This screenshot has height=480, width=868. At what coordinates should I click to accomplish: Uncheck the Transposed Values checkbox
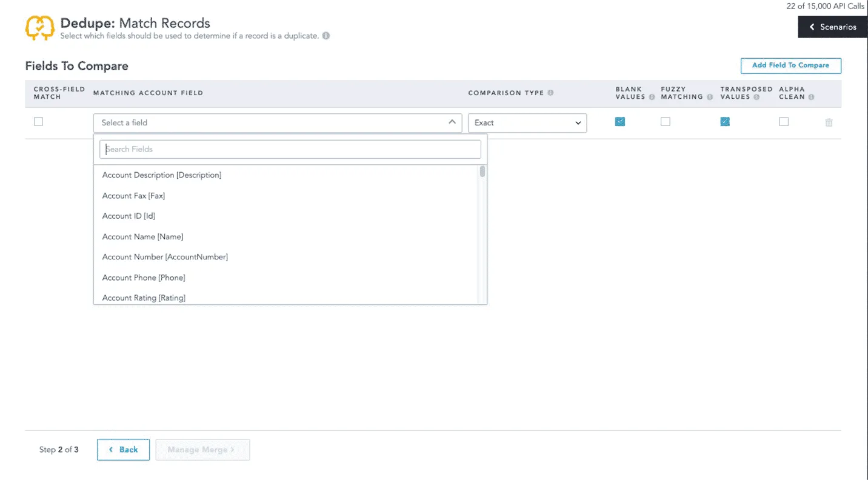[725, 122]
